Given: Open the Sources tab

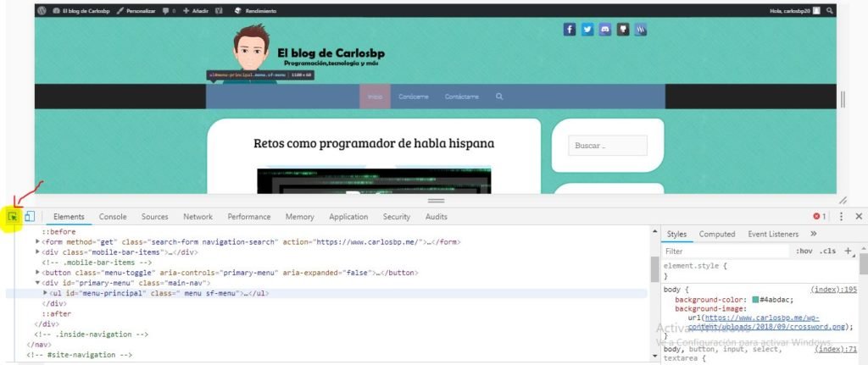Looking at the screenshot, I should 154,217.
